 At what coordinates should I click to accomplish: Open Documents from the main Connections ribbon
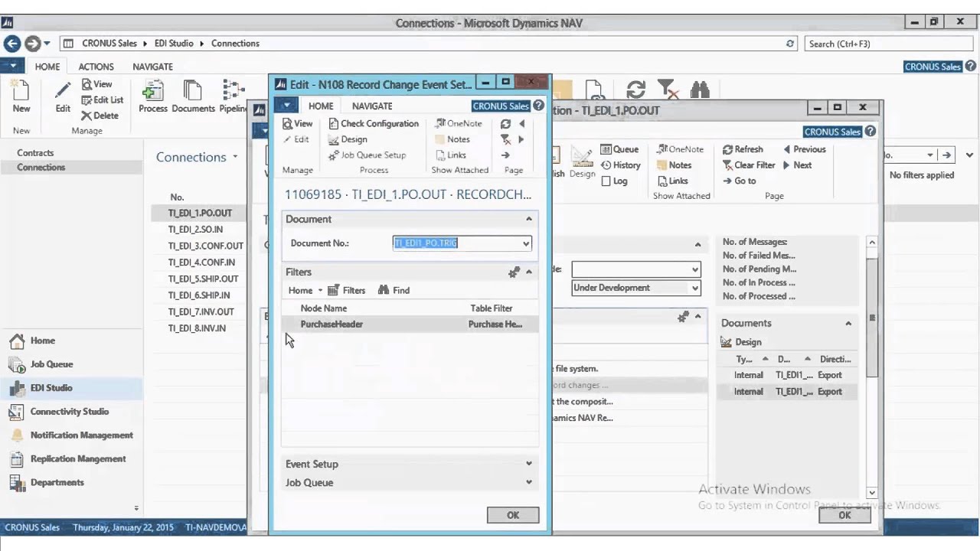coord(193,97)
